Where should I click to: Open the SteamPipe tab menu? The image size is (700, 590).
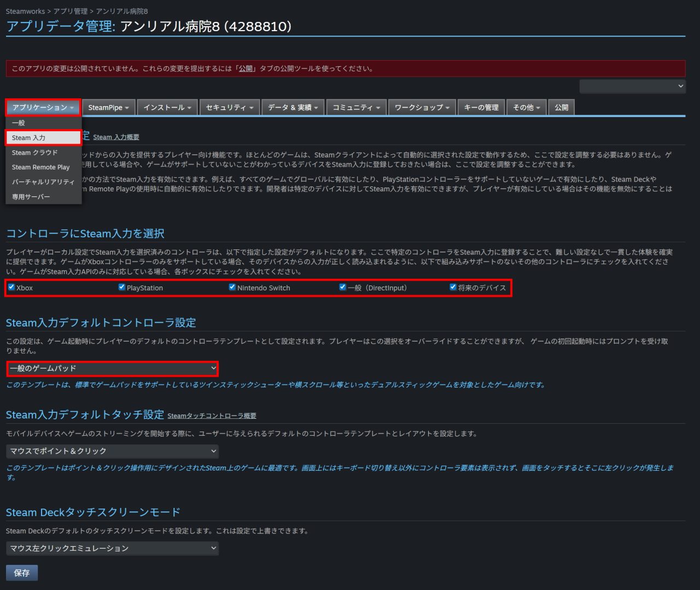click(x=108, y=108)
